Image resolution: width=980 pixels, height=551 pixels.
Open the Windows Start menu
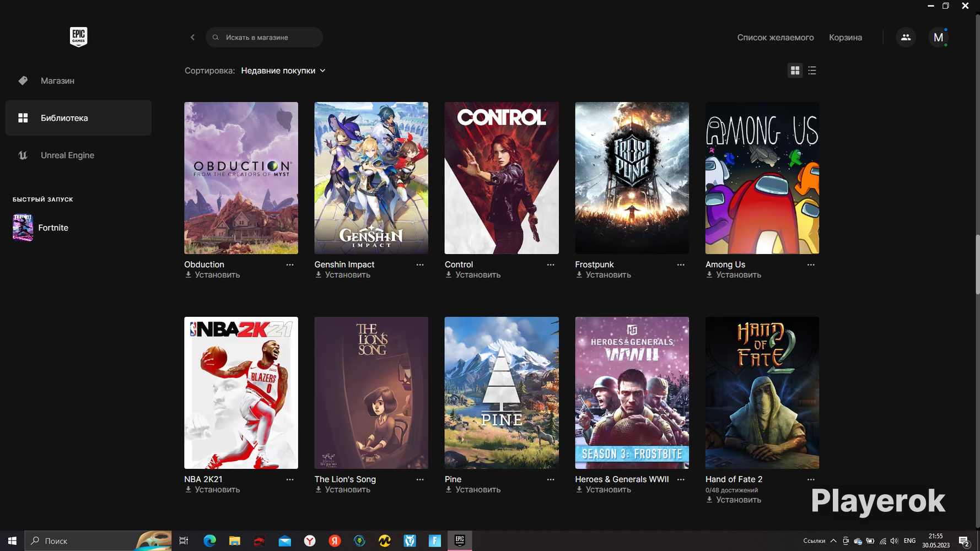coord(12,541)
